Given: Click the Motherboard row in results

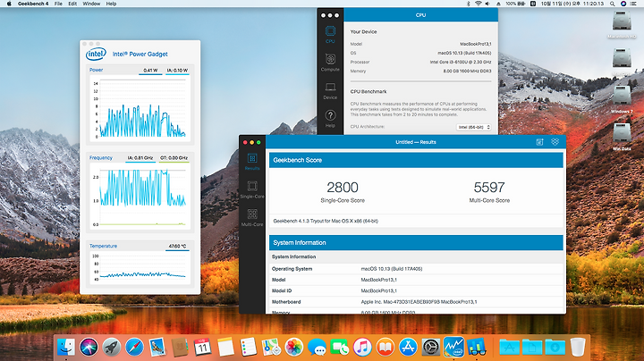Looking at the screenshot, I should tap(416, 301).
